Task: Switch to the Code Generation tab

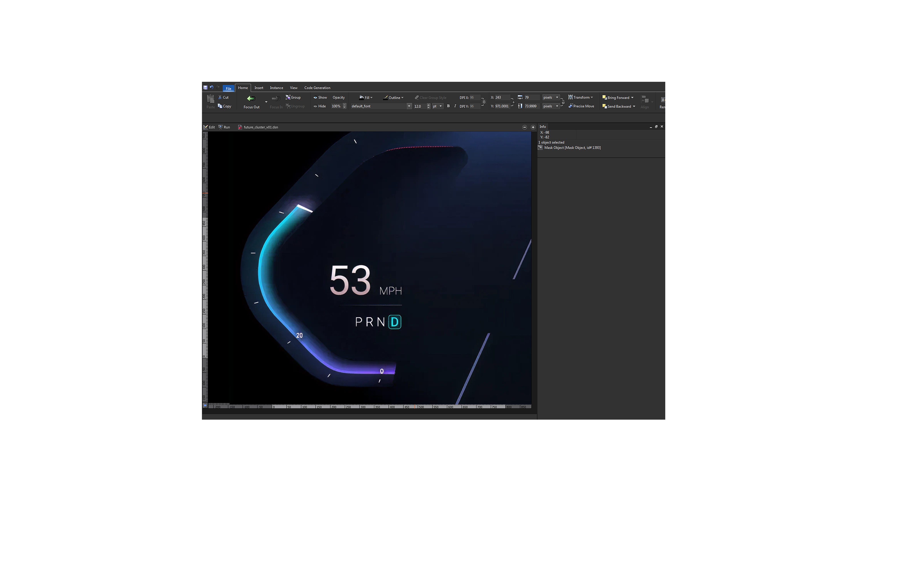Action: pos(317,88)
